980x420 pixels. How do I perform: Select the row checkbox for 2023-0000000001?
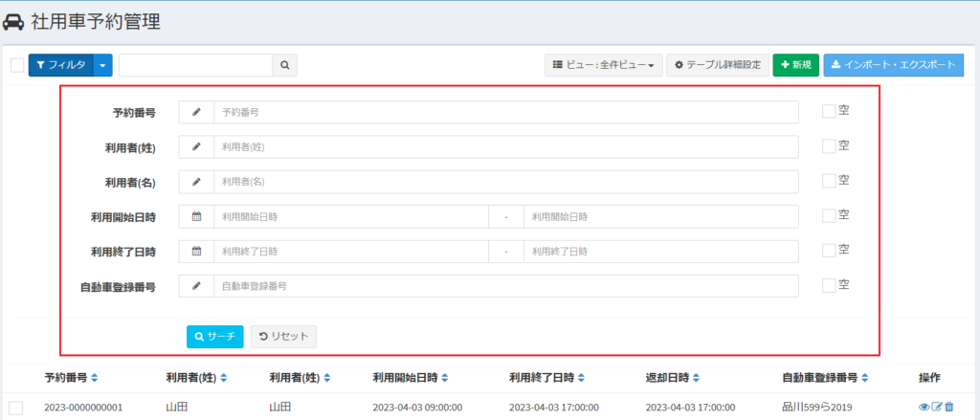(x=16, y=409)
